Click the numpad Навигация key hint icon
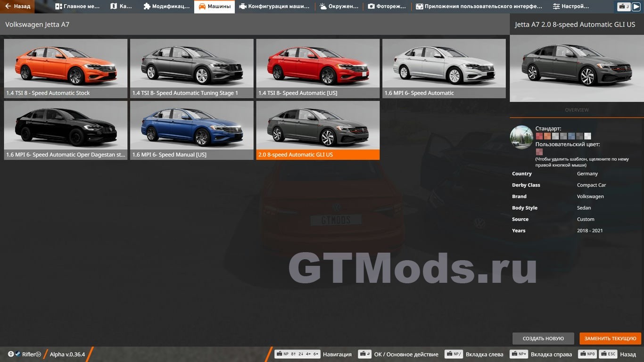The width and height of the screenshot is (644, 362). 297,354
